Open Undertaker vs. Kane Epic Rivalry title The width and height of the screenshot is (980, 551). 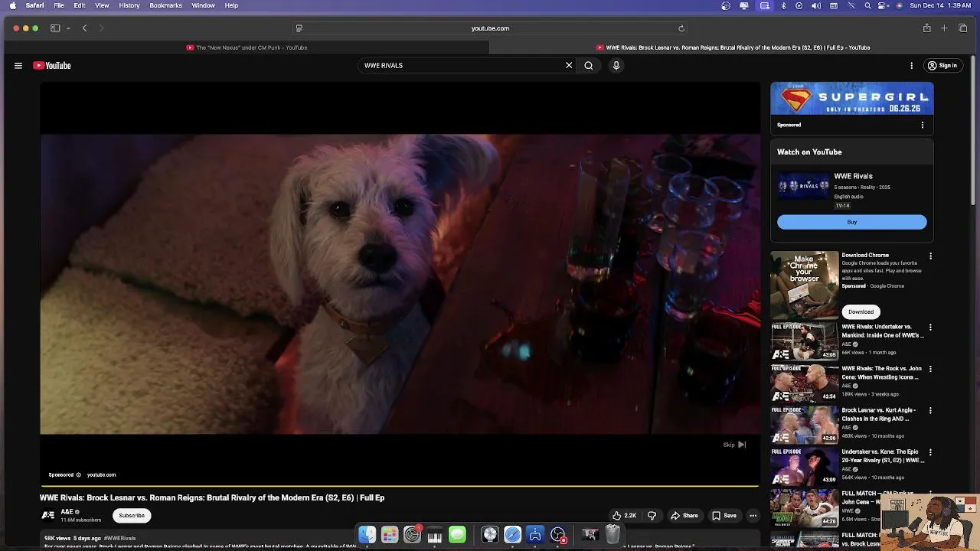click(x=883, y=456)
